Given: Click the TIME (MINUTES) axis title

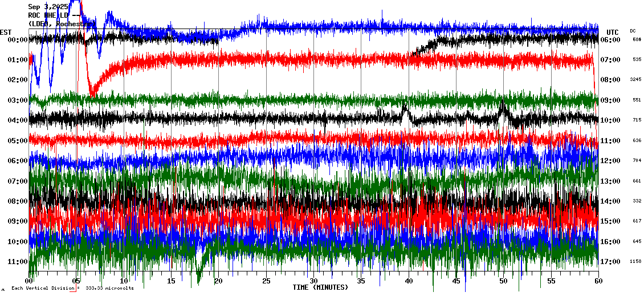Looking at the screenshot, I should pyautogui.click(x=320, y=287).
